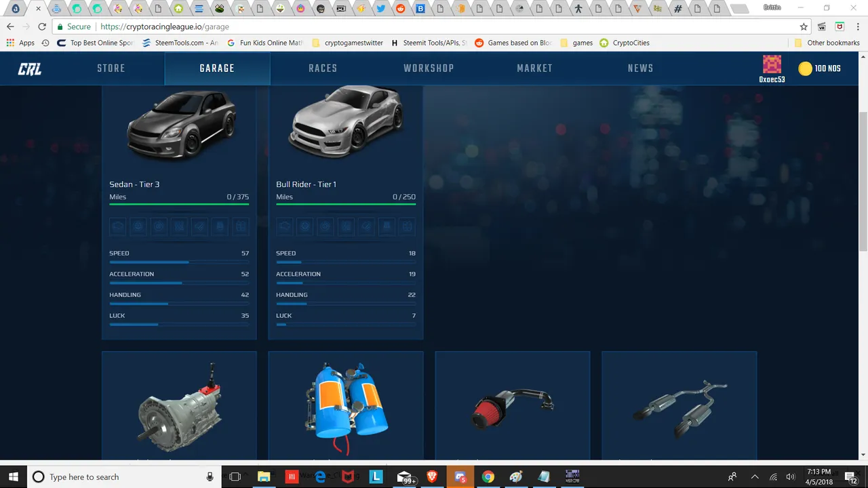Show hidden system tray icons
The height and width of the screenshot is (488, 868).
click(x=755, y=477)
